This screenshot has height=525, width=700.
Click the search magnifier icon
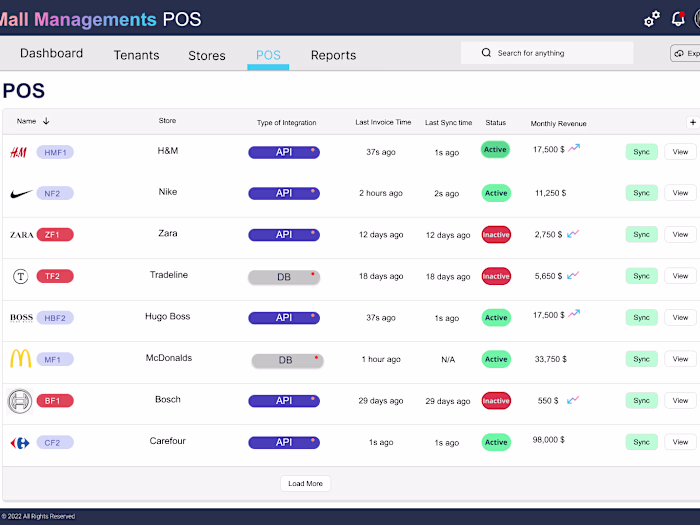pyautogui.click(x=486, y=53)
